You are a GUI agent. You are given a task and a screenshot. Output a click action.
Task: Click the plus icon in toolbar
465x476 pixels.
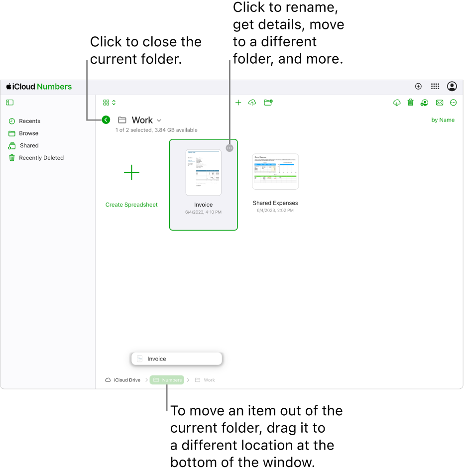click(x=238, y=103)
